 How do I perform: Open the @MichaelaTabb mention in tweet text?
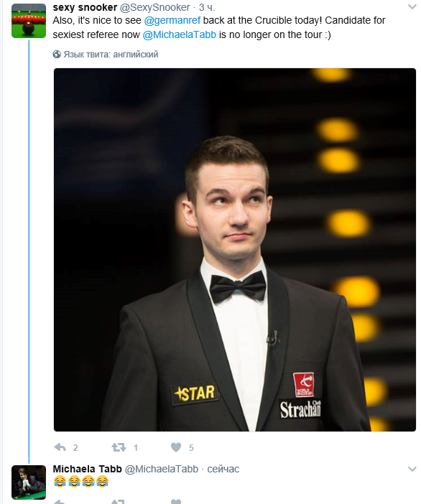click(x=180, y=34)
